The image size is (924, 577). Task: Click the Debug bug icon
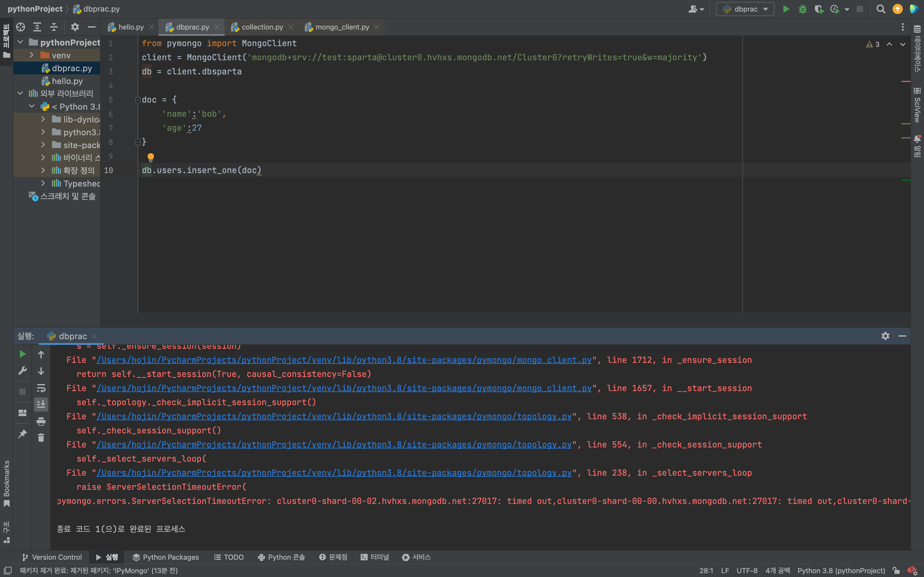802,9
